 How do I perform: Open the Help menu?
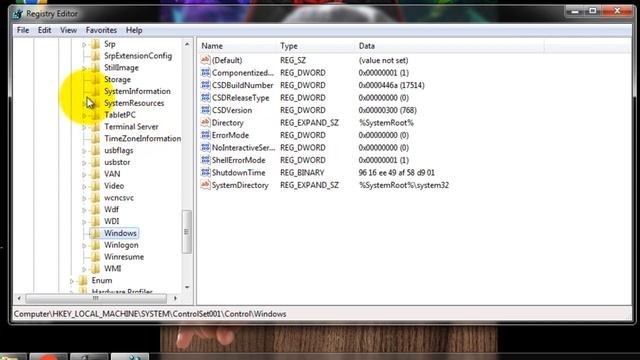tap(134, 30)
